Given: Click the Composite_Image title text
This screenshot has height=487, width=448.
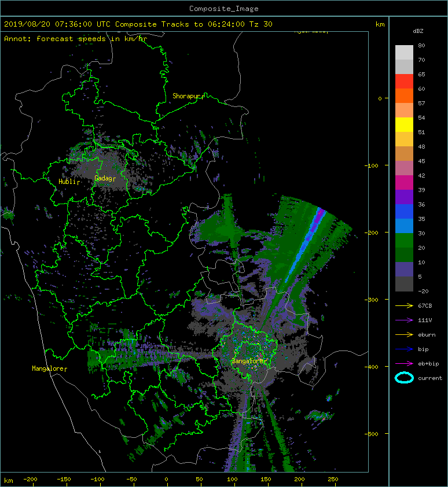Looking at the screenshot, I should (x=224, y=9).
